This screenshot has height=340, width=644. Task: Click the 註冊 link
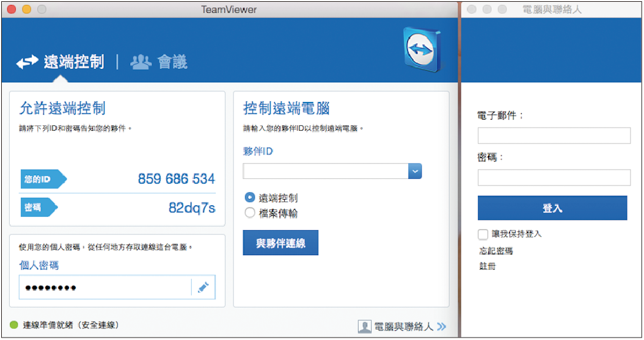point(488,266)
